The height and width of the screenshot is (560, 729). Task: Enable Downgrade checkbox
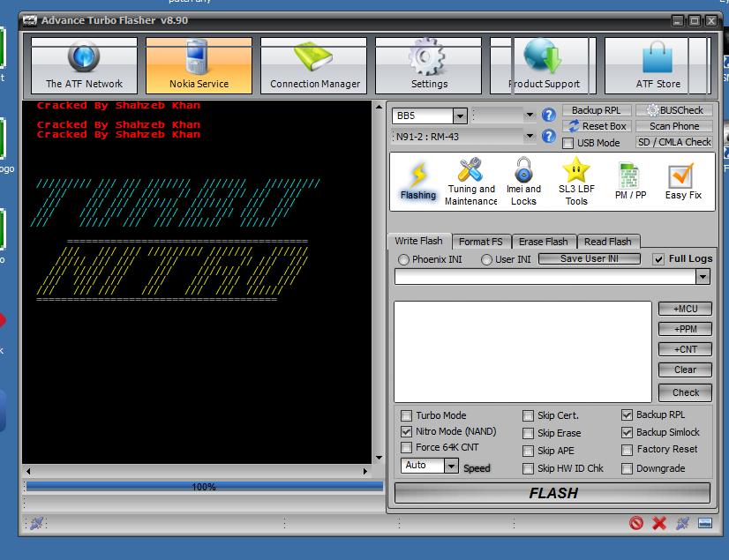click(627, 468)
